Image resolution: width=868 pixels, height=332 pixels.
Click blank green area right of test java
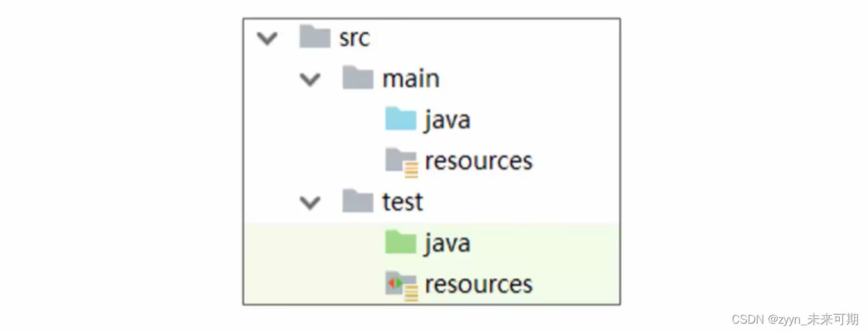coord(546,244)
